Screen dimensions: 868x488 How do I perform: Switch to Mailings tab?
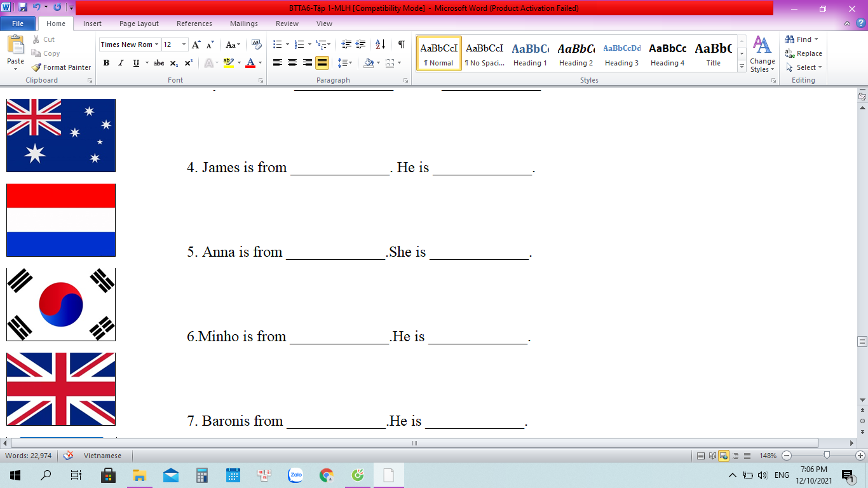pyautogui.click(x=244, y=24)
